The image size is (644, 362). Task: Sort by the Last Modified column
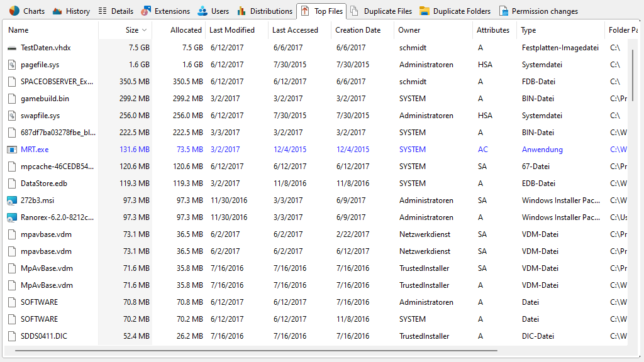click(232, 30)
